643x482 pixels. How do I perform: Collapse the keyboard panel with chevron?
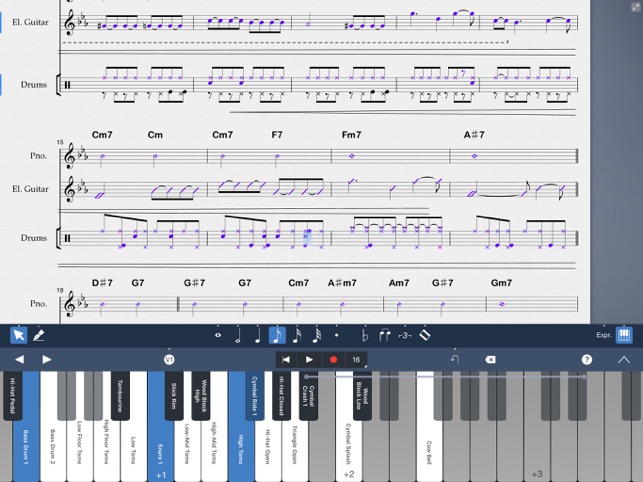coord(624,359)
